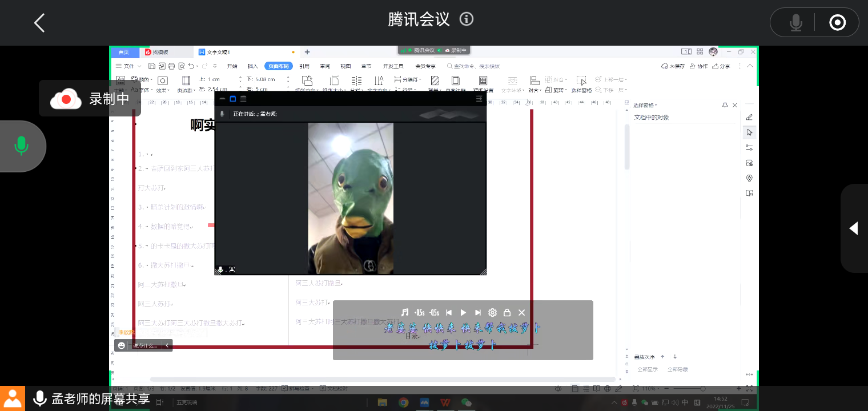Open the 颜色 theme colors dropdown
Viewport: 868px width, 411px height.
tap(142, 79)
